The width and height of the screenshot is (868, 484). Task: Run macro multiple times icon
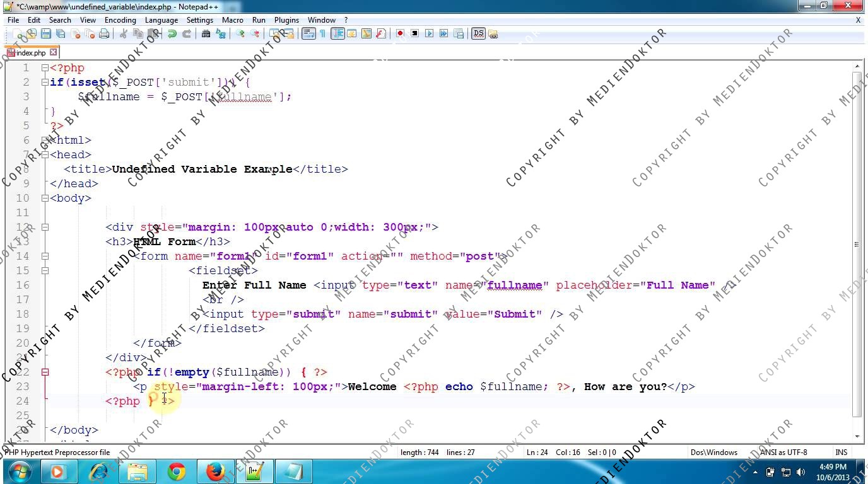tap(443, 33)
